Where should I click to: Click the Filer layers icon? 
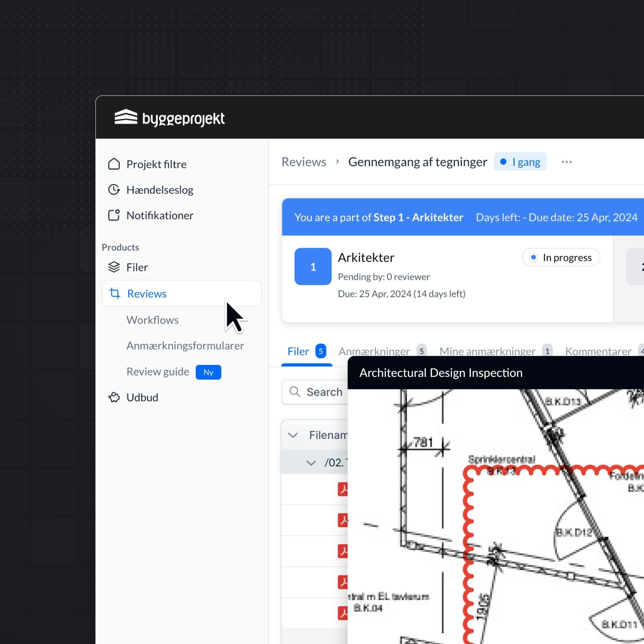pos(114,267)
